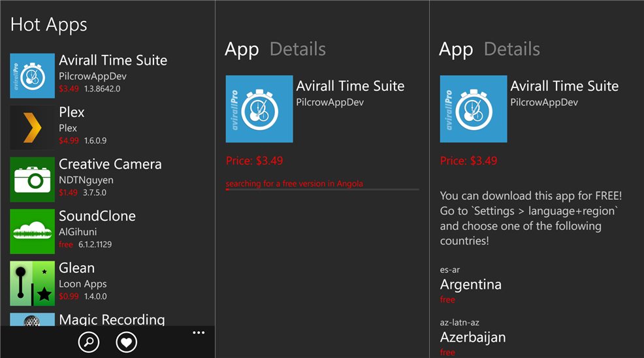Expand the three-dots app bar menu

pyautogui.click(x=199, y=333)
